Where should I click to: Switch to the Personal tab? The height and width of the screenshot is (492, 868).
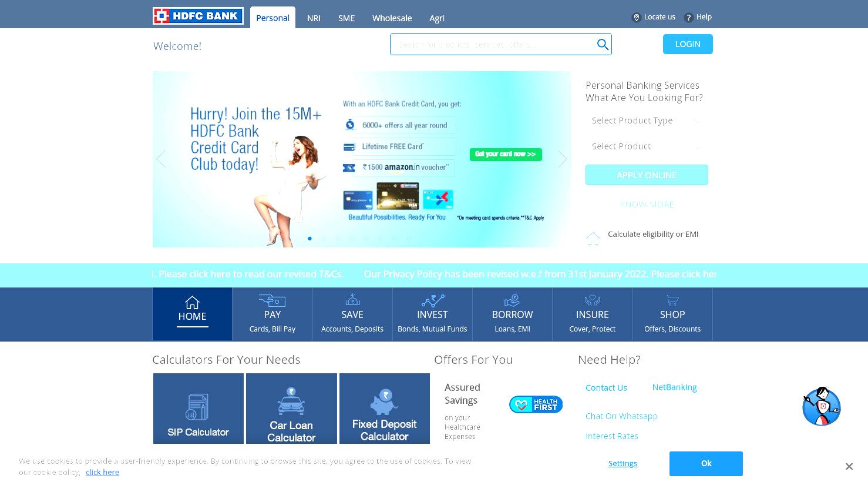[x=272, y=18]
